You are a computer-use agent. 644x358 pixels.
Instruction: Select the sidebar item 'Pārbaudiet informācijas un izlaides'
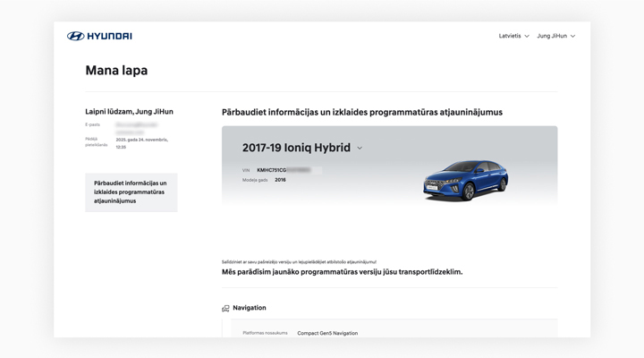point(131,192)
